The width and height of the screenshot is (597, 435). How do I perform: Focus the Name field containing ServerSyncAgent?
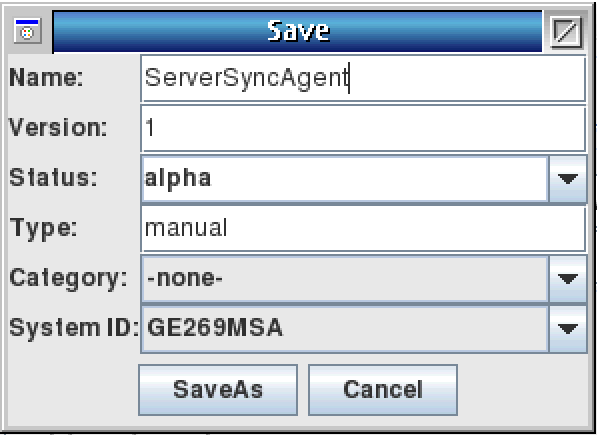pyautogui.click(x=363, y=78)
